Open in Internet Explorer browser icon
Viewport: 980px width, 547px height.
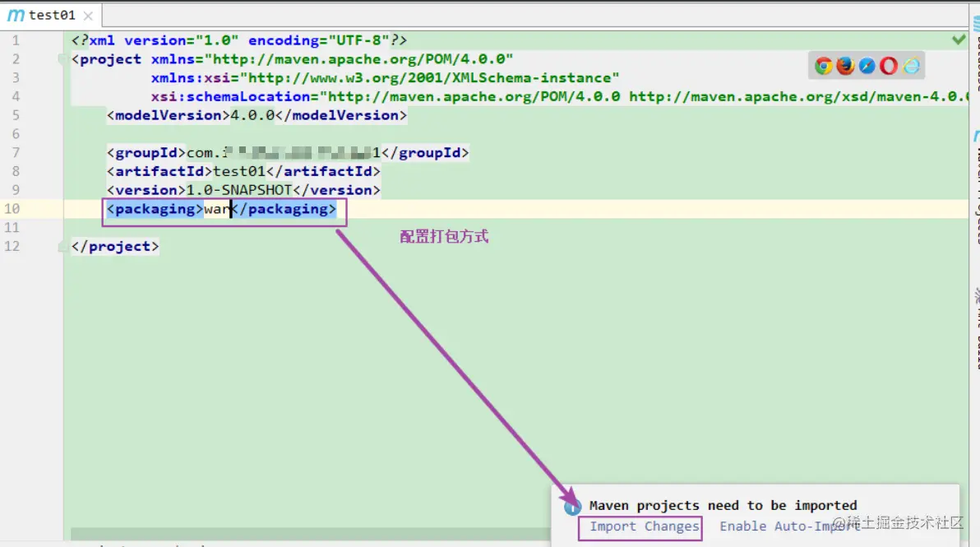click(911, 66)
